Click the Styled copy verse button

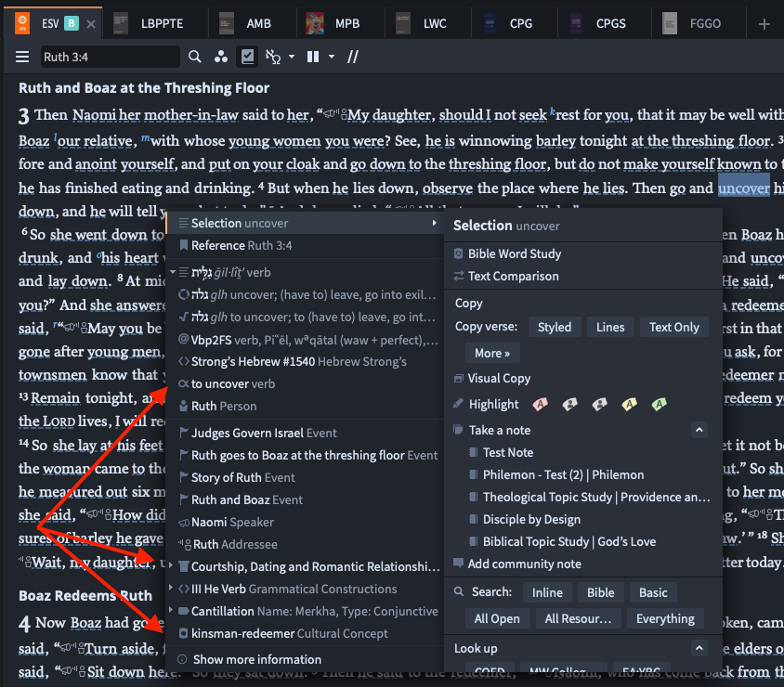coord(555,328)
